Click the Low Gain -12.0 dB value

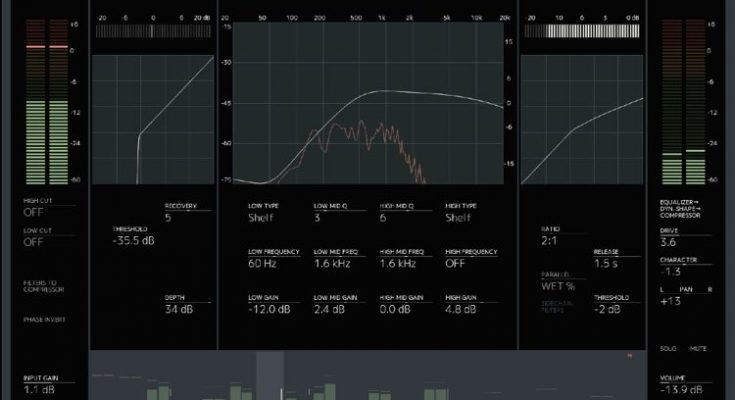(268, 311)
